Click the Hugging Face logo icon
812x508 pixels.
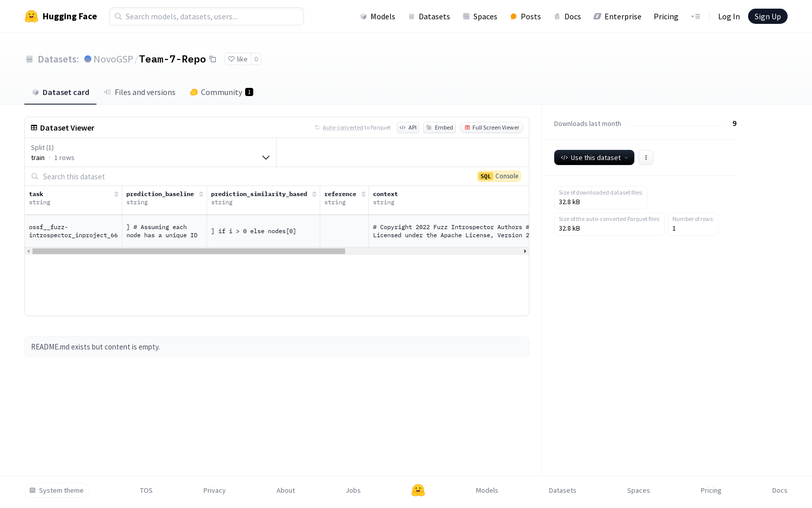31,16
